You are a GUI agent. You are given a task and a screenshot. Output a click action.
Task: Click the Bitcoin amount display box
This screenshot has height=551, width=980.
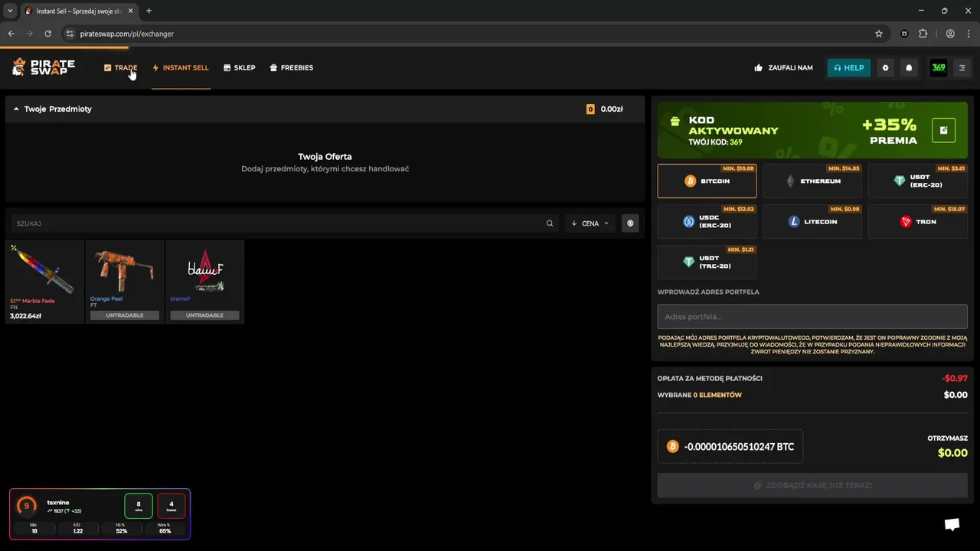730,446
